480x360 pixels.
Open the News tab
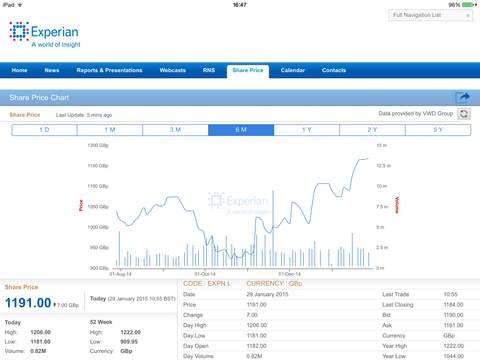(x=52, y=70)
